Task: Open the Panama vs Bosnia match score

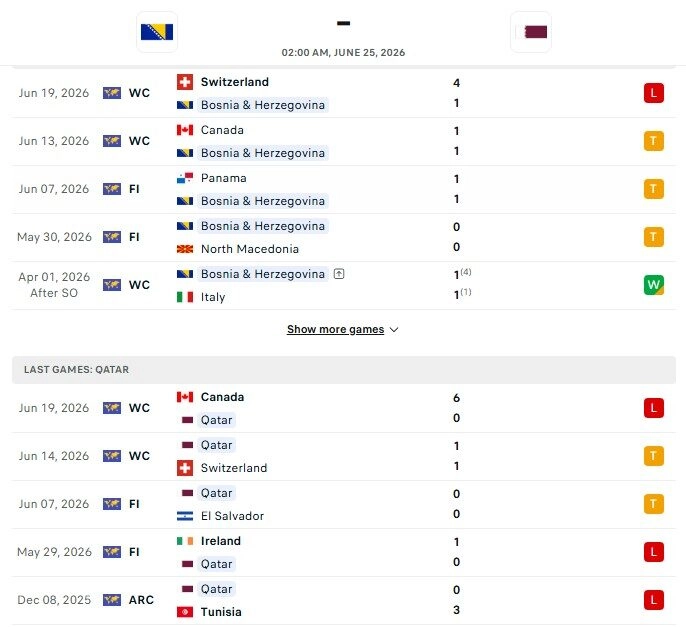Action: [x=456, y=189]
